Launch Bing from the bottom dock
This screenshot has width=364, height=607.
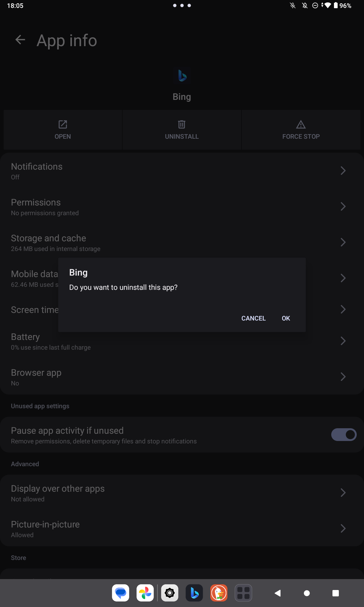(x=194, y=593)
